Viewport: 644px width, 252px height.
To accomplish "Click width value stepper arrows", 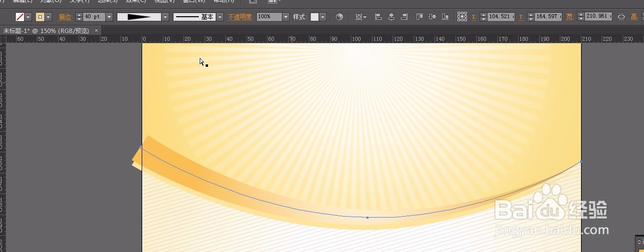I will pos(581,17).
